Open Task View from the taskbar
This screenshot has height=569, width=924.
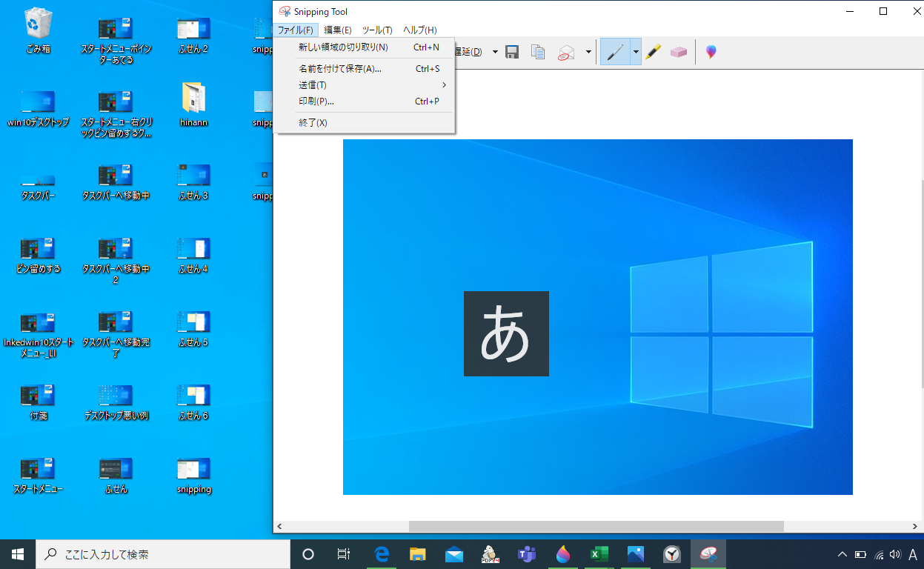[344, 554]
